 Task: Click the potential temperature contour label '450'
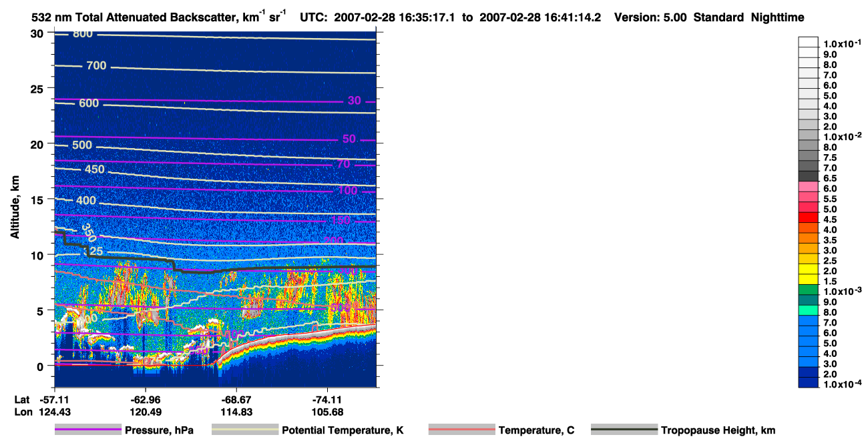[x=95, y=169]
